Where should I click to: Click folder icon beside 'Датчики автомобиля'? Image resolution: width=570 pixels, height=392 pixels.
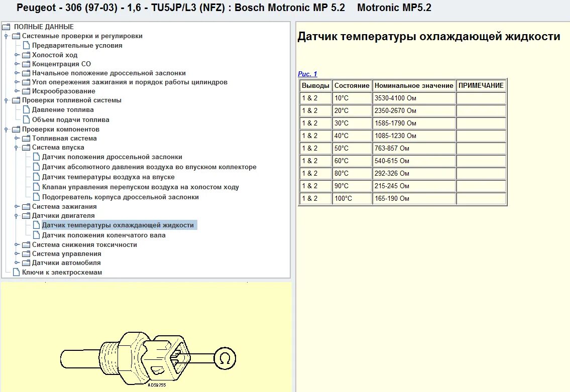(26, 263)
